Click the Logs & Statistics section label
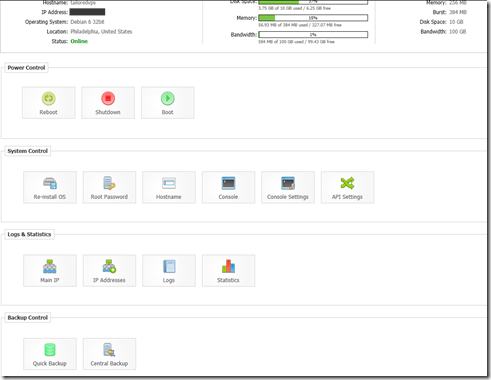Viewport: 491px width, 380px height. pos(29,234)
